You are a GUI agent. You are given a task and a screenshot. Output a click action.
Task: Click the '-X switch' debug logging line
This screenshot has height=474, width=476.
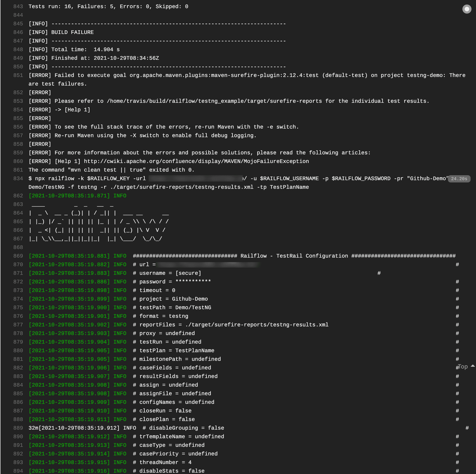(x=142, y=136)
